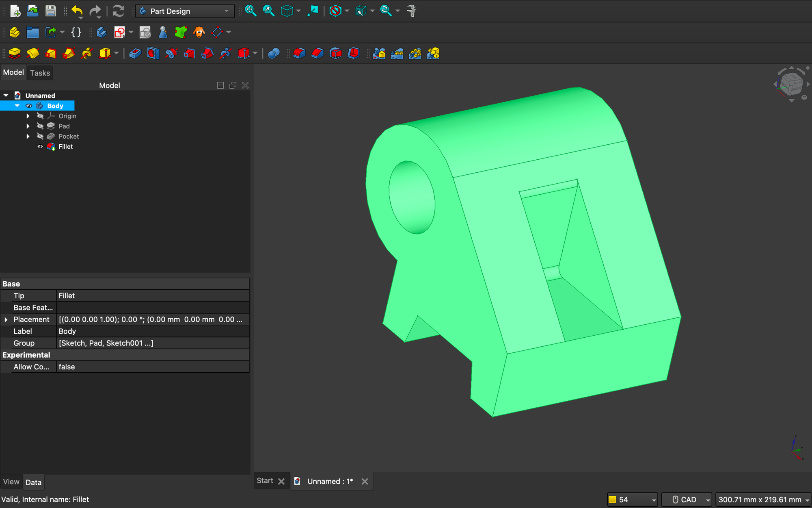Expand the Placement property row
Image resolution: width=812 pixels, height=508 pixels.
click(x=6, y=319)
